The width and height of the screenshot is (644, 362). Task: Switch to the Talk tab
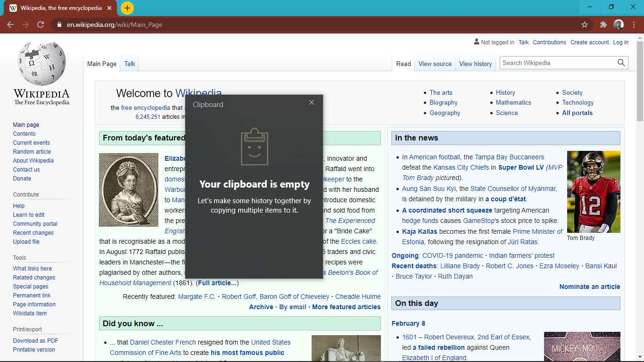point(130,64)
